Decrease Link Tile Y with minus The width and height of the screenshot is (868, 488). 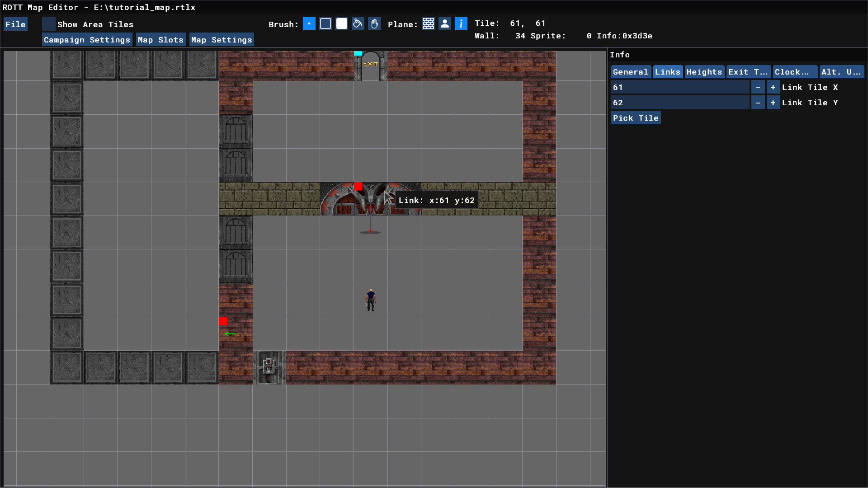coord(758,103)
